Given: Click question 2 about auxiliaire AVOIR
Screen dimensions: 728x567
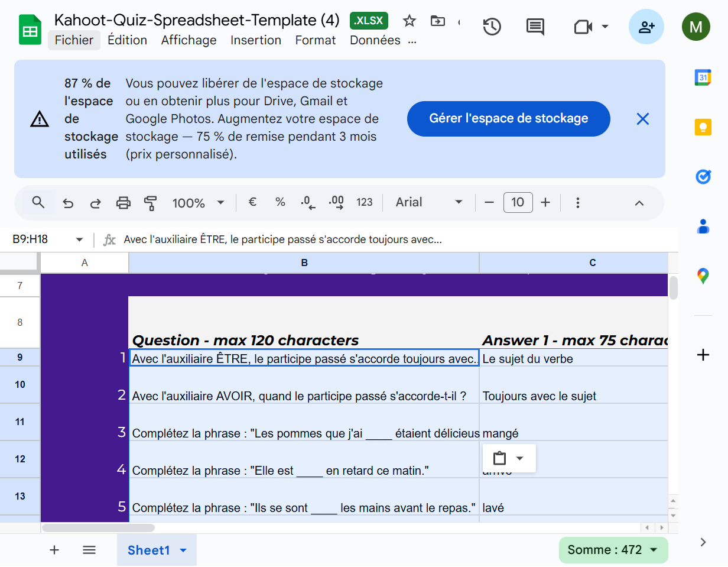Looking at the screenshot, I should click(304, 385).
